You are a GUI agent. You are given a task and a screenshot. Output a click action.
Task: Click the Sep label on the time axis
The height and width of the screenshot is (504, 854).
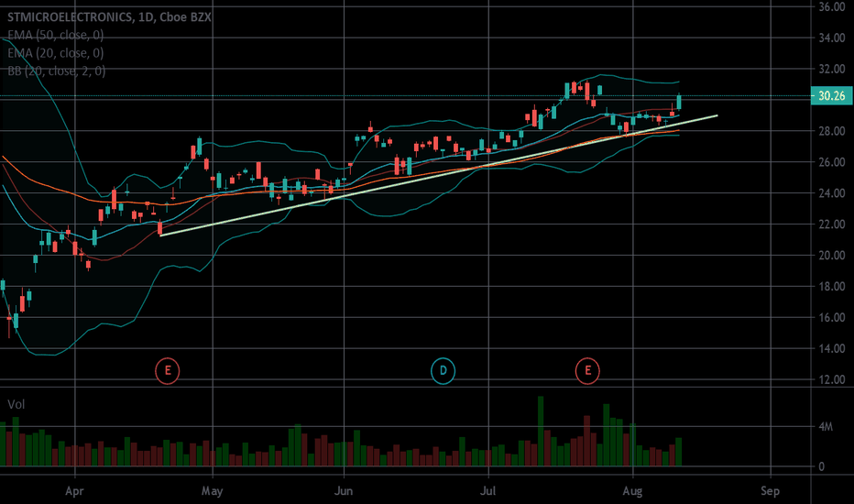coord(770,491)
